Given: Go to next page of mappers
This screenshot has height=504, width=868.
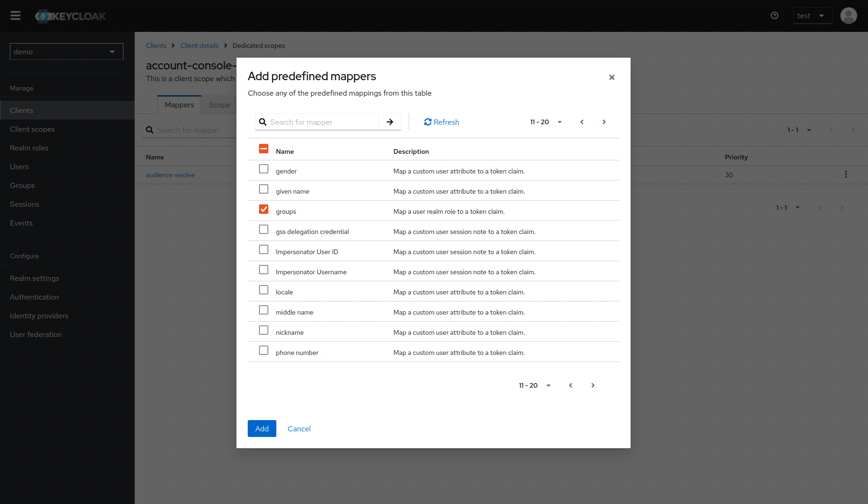Looking at the screenshot, I should [603, 122].
